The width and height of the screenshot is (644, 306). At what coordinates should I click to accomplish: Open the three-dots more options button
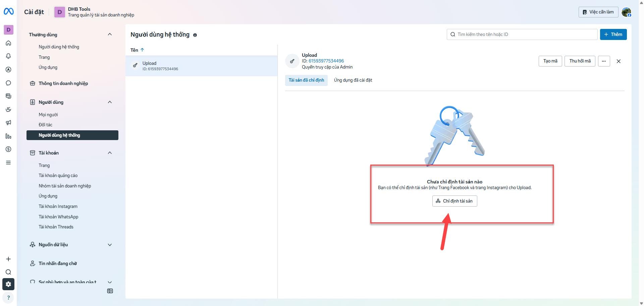click(604, 61)
